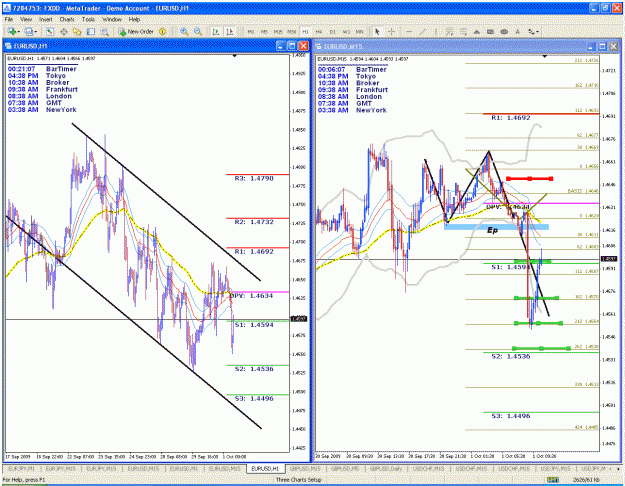Open the Data Window crosshair-circle icon
Viewport: 625px width, 486px height.
click(x=63, y=31)
